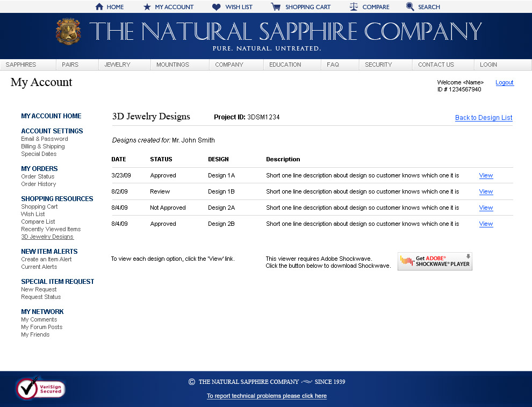Click the Project ID 3DSM1234 text
The height and width of the screenshot is (407, 532).
247,117
